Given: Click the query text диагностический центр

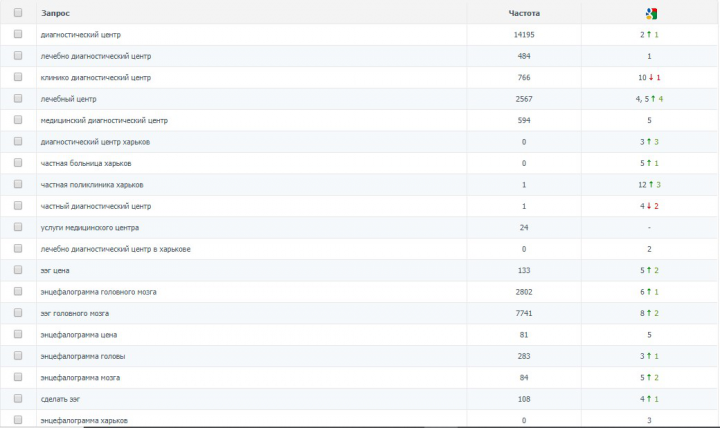Looking at the screenshot, I should 80,35.
